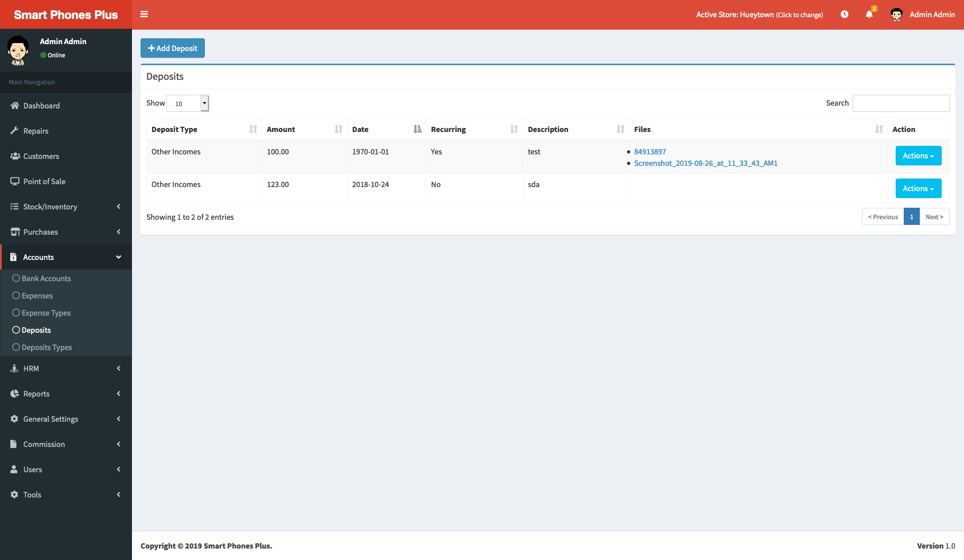Expand the Tools submenu chevron
Viewport: 964px width, 560px height.
click(119, 495)
